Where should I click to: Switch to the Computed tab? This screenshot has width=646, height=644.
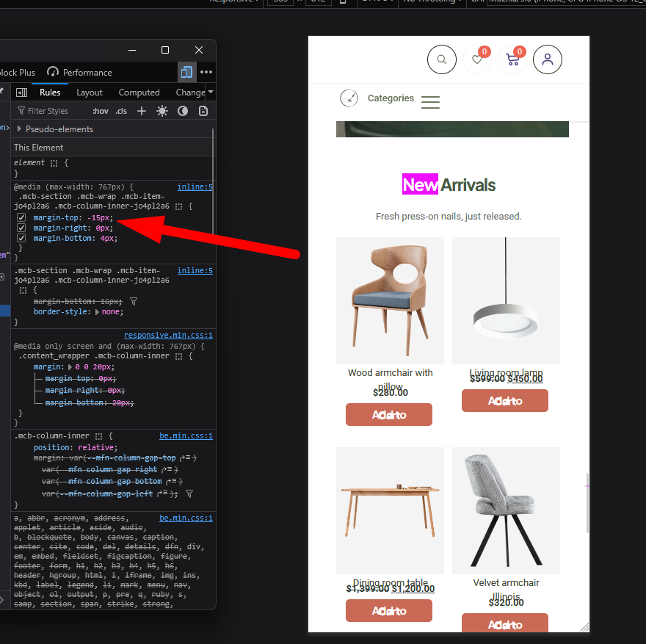[x=139, y=93]
